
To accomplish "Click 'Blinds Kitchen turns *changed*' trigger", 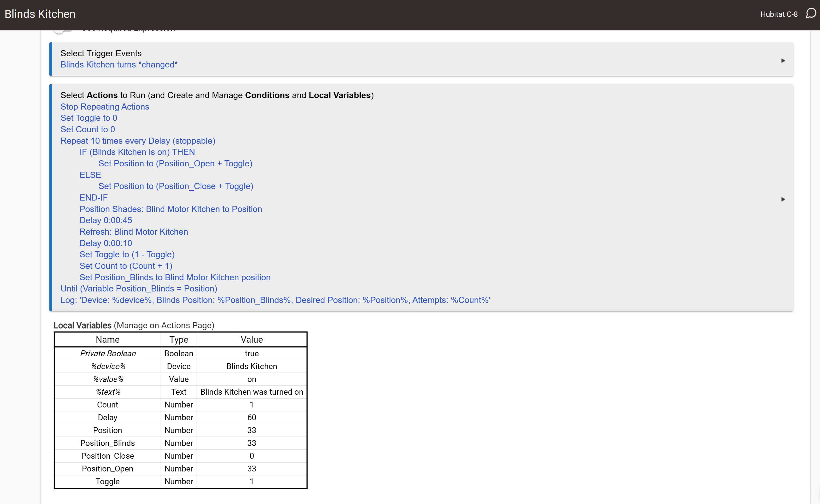I will [x=119, y=65].
